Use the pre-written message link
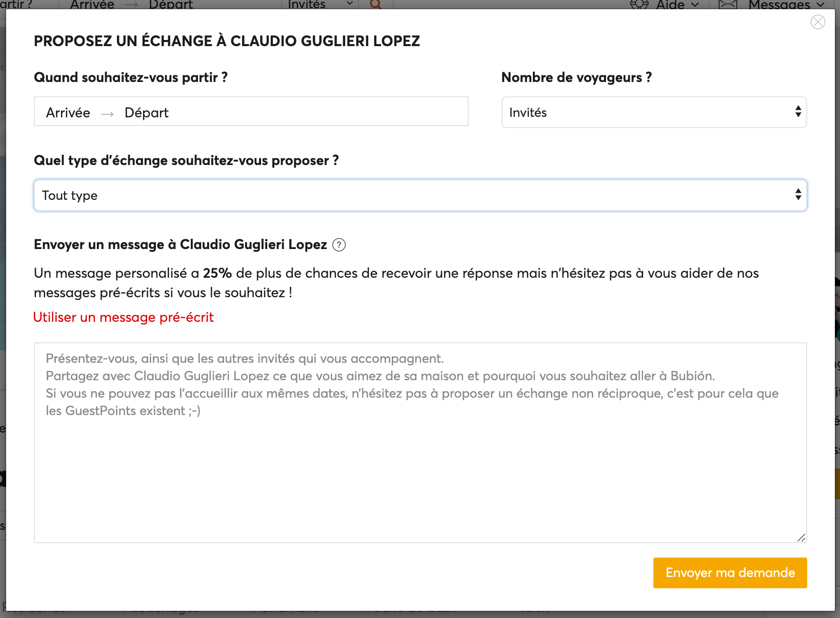This screenshot has height=618, width=840. 124,317
